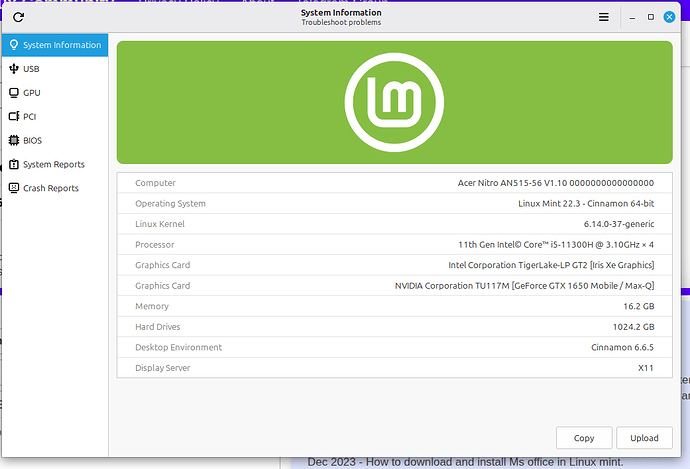Click the Upload button
The height and width of the screenshot is (469, 690).
pyautogui.click(x=644, y=438)
